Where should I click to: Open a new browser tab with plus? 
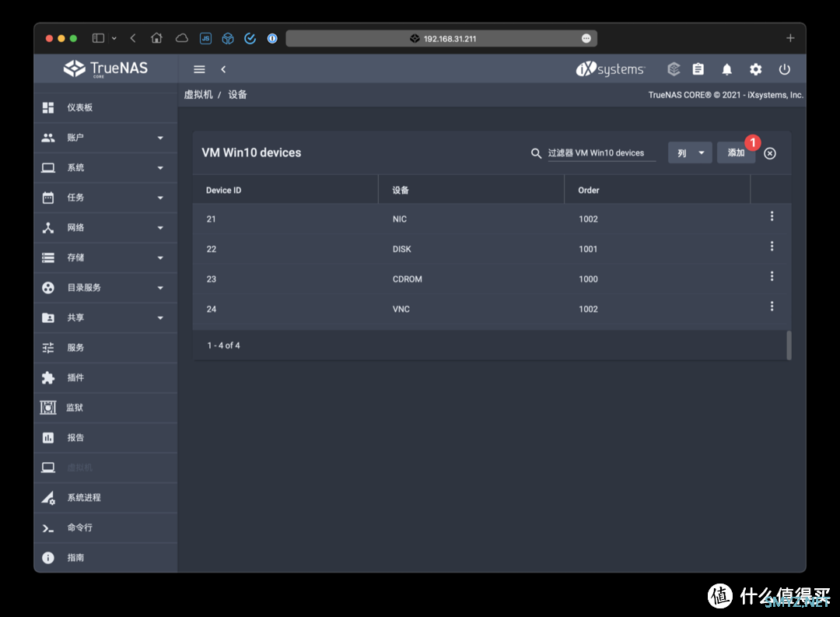[790, 39]
